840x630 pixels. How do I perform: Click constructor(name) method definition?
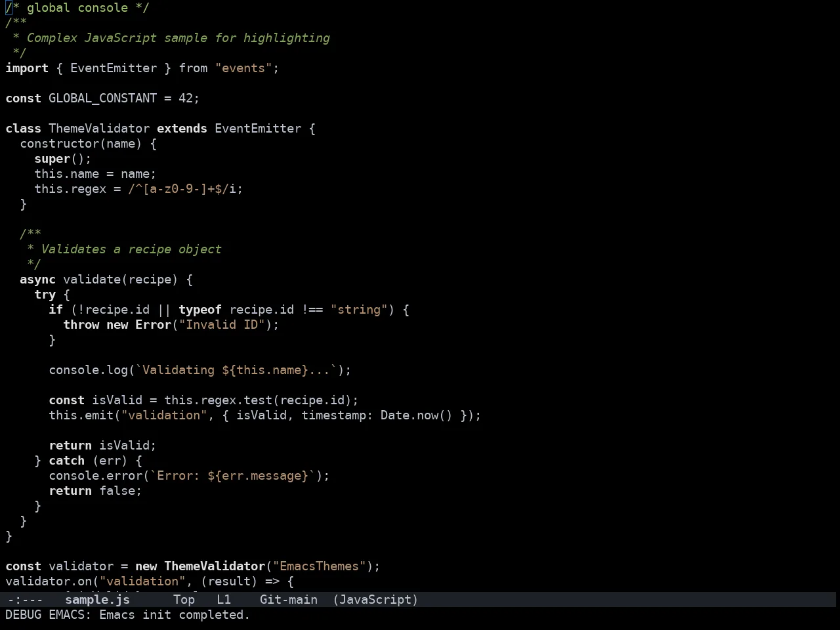click(x=81, y=144)
